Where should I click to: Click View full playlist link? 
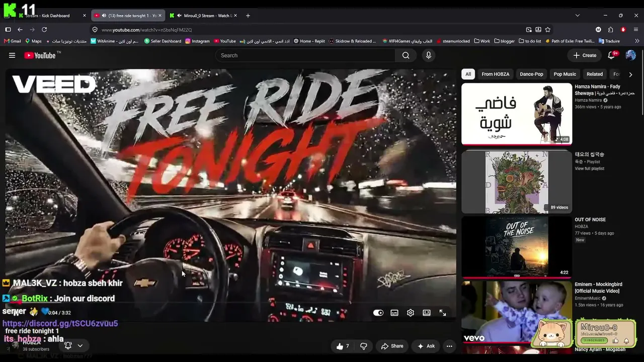pos(590,168)
